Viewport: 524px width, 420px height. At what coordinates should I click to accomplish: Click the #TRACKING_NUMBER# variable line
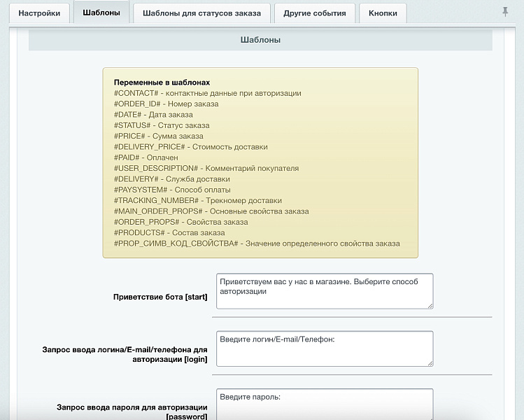pos(198,200)
